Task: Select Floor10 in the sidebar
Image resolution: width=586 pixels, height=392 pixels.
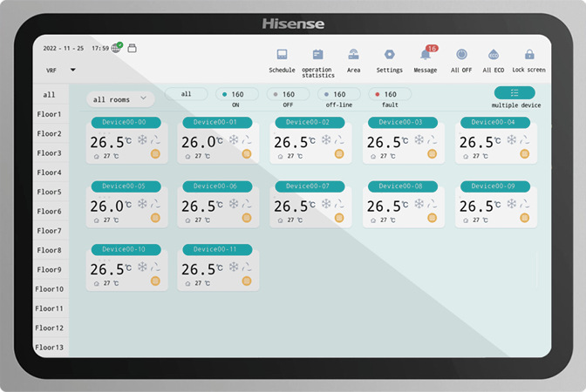Action: (50, 289)
